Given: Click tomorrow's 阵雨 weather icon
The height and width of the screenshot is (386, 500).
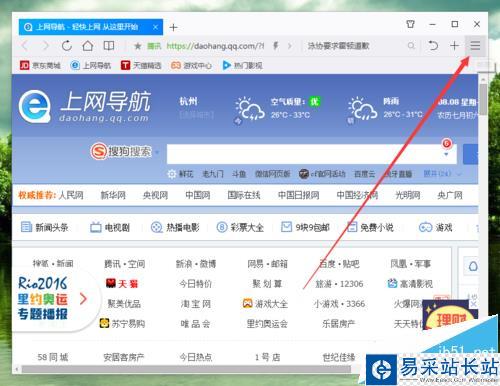Looking at the screenshot, I should (x=362, y=109).
